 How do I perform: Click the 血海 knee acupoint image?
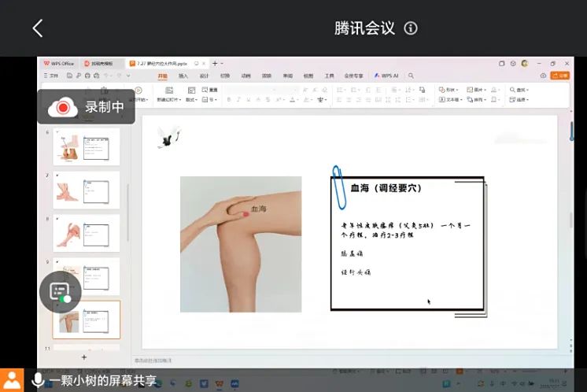click(241, 244)
